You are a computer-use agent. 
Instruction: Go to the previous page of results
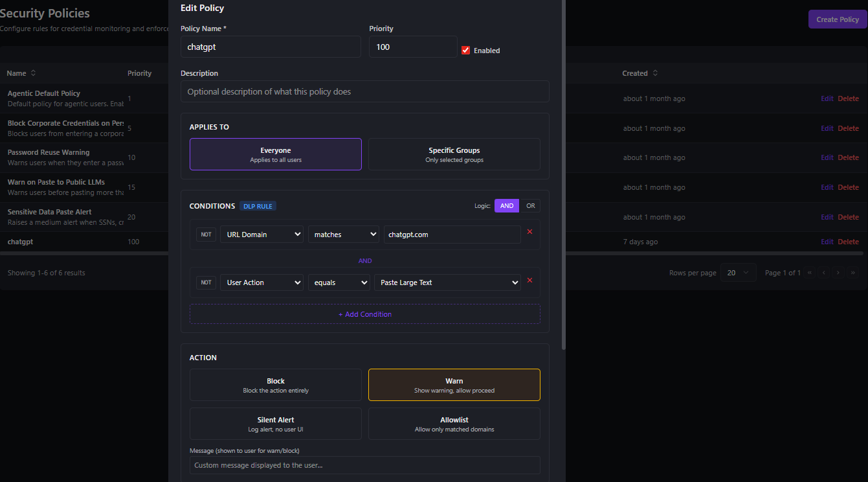[824, 273]
